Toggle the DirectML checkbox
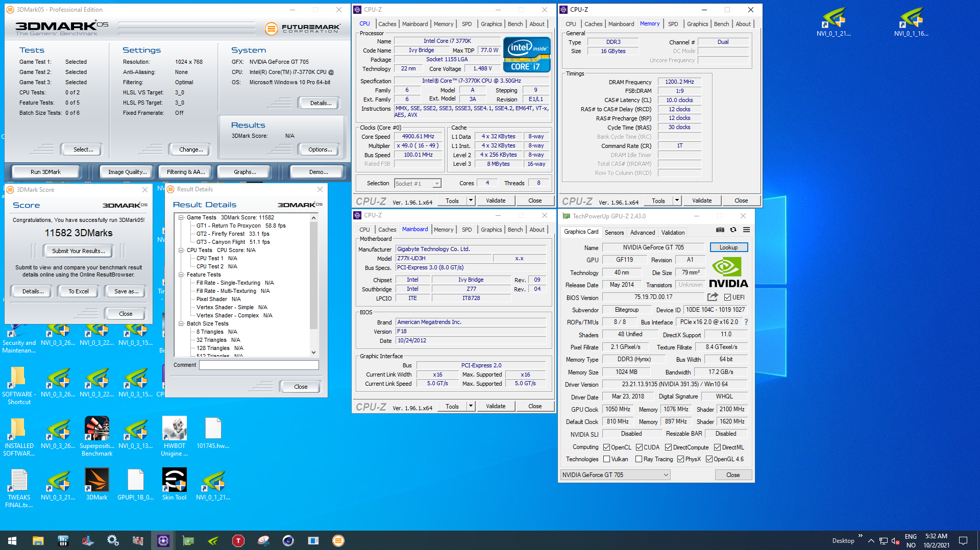 pos(717,447)
